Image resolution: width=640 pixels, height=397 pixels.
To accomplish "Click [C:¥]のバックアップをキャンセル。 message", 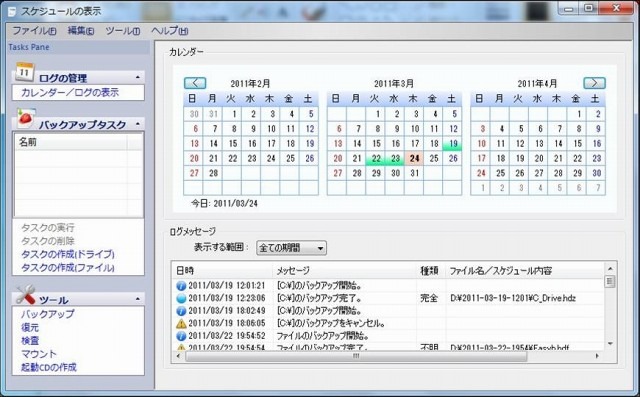I will click(331, 324).
